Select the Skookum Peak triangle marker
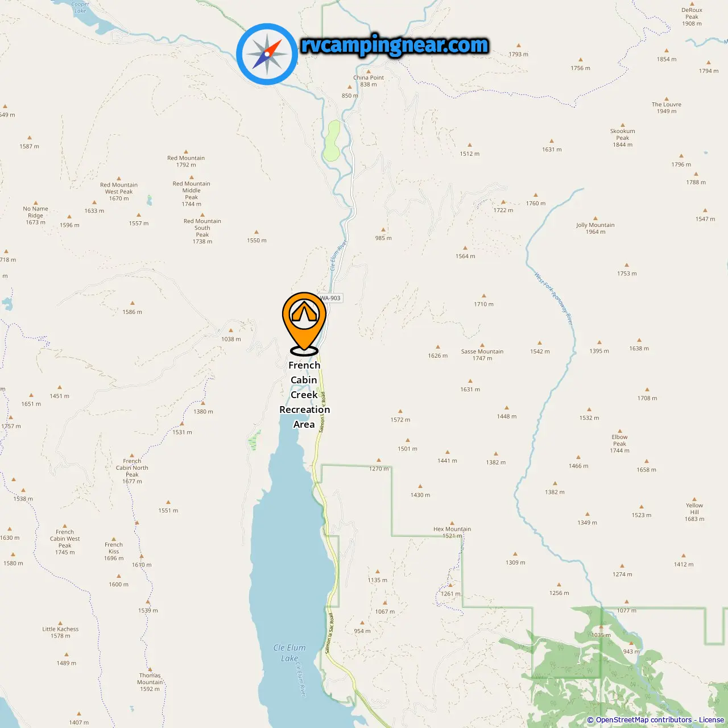This screenshot has height=728, width=728. (x=623, y=125)
